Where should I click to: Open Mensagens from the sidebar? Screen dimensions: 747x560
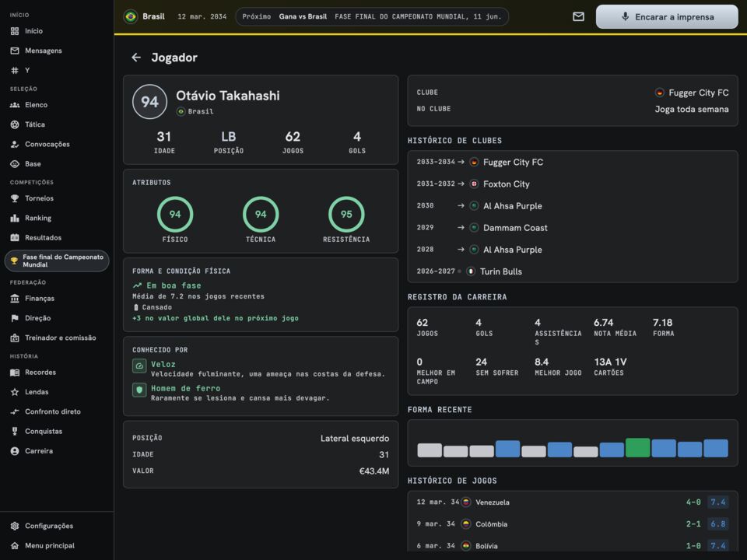pos(57,51)
